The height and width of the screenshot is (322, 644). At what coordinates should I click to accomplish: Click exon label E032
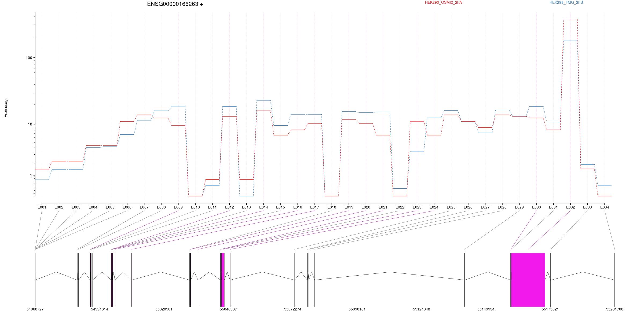pyautogui.click(x=570, y=207)
